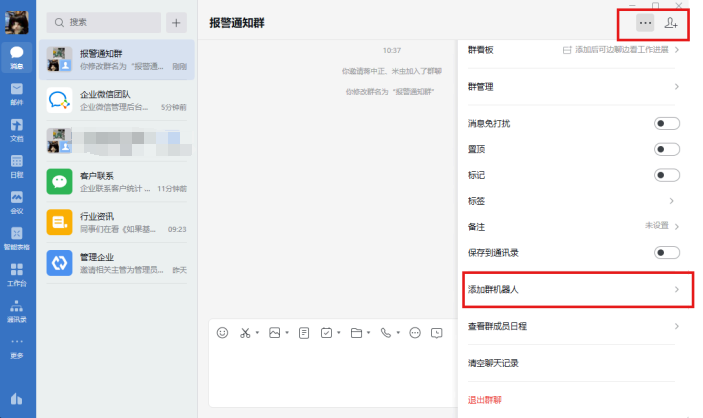Click the search box 搜索
The image size is (703, 418).
(x=104, y=22)
